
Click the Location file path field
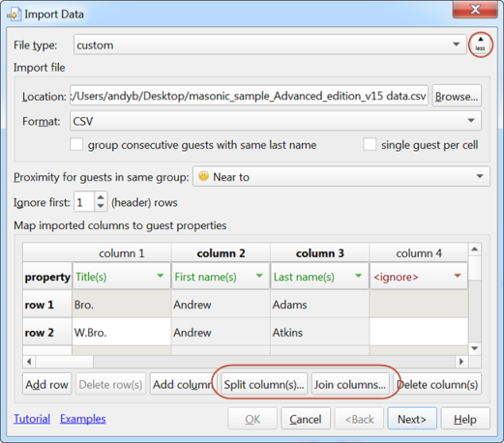coord(249,96)
